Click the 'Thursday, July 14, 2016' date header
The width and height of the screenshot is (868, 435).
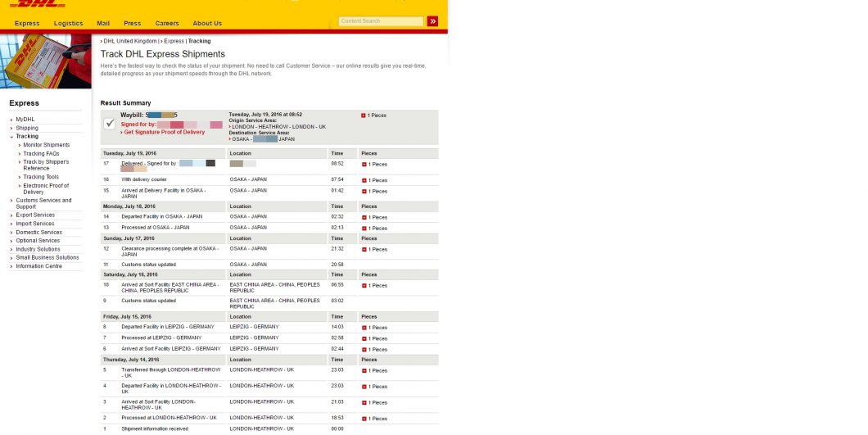131,360
